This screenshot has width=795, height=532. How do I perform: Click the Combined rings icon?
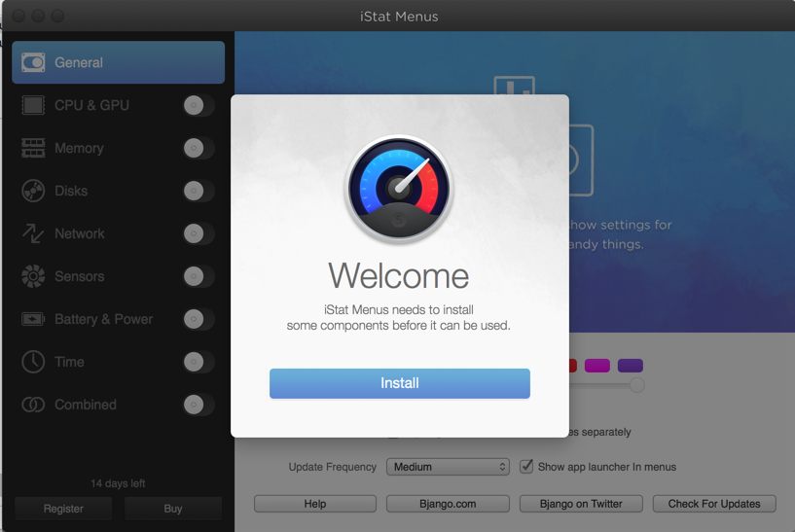[x=33, y=405]
